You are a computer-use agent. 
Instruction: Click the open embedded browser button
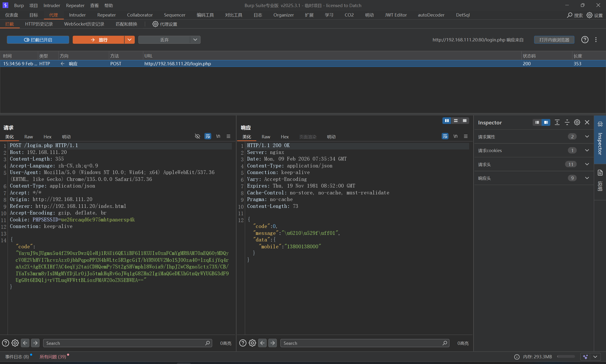click(x=554, y=40)
